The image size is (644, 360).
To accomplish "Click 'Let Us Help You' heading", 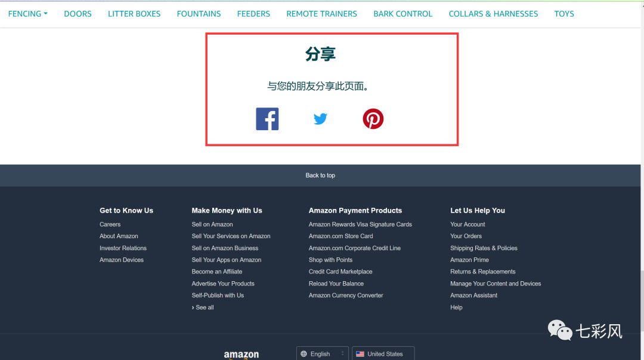I will click(x=478, y=210).
